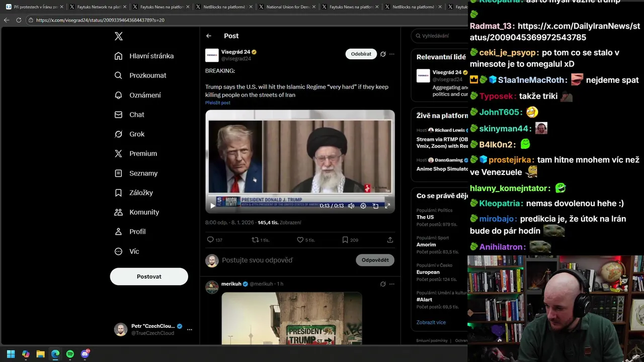Bookmark the post with 209
Screen dimensions: 644x362
click(x=350, y=240)
